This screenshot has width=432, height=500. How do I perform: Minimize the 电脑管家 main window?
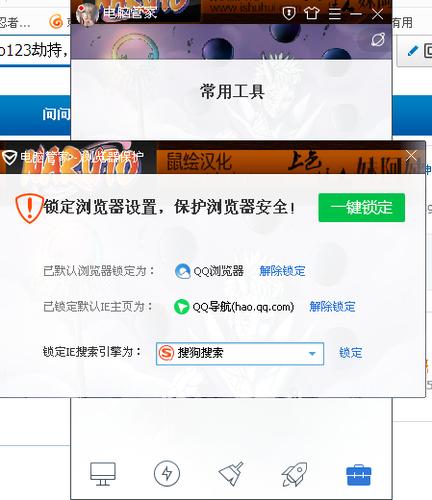(x=356, y=14)
